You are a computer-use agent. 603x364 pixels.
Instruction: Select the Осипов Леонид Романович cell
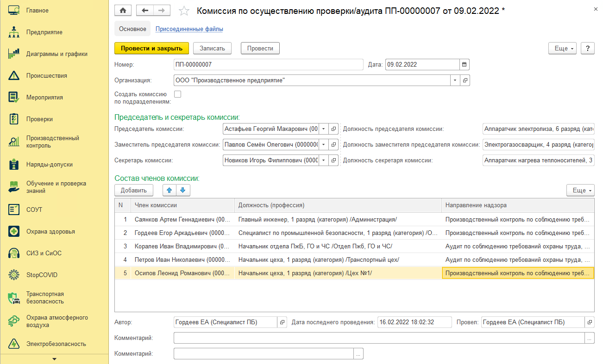click(x=182, y=273)
